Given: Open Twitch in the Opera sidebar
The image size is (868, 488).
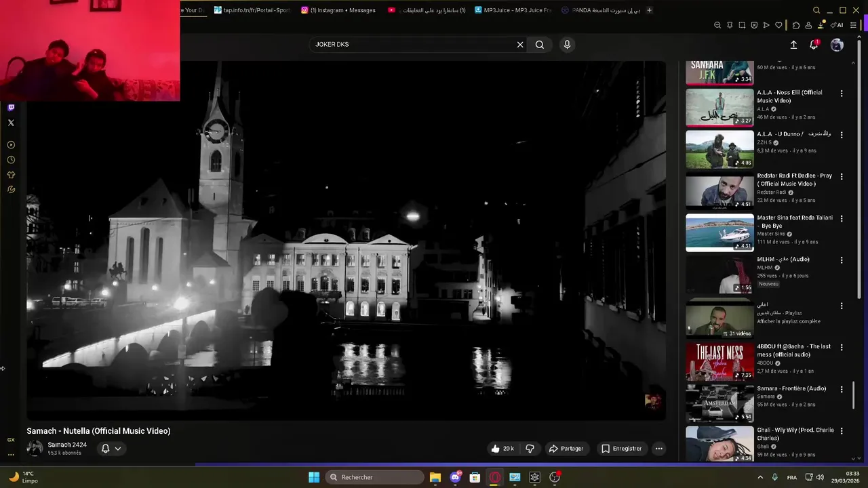Looking at the screenshot, I should [x=11, y=107].
